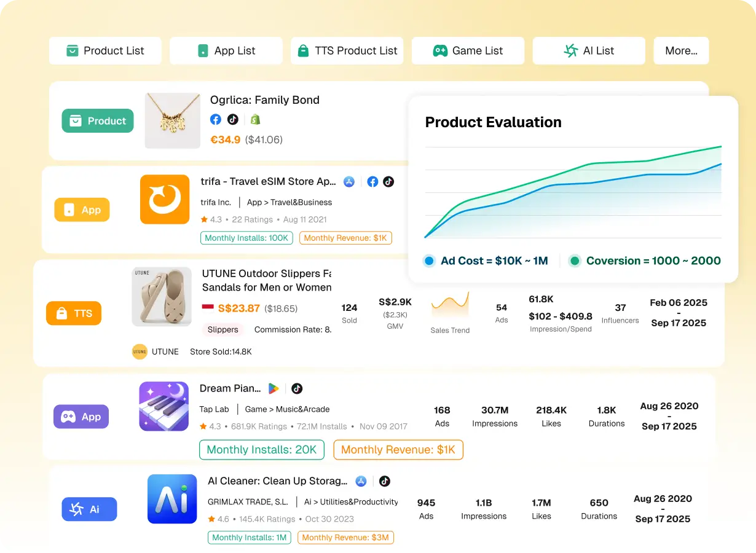The image size is (756, 553).
Task: Select the App Store icon next to AI Cleaner
Action: tap(361, 481)
